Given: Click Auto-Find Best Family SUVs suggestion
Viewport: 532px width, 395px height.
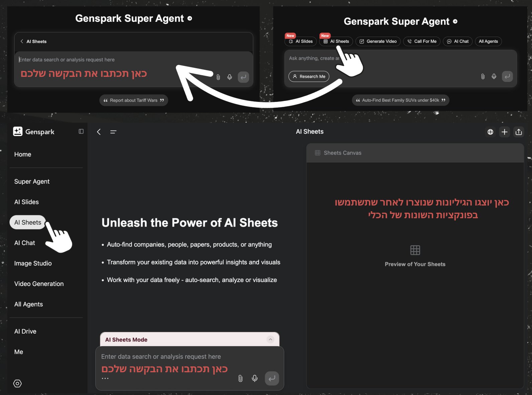Looking at the screenshot, I should click(x=400, y=100).
